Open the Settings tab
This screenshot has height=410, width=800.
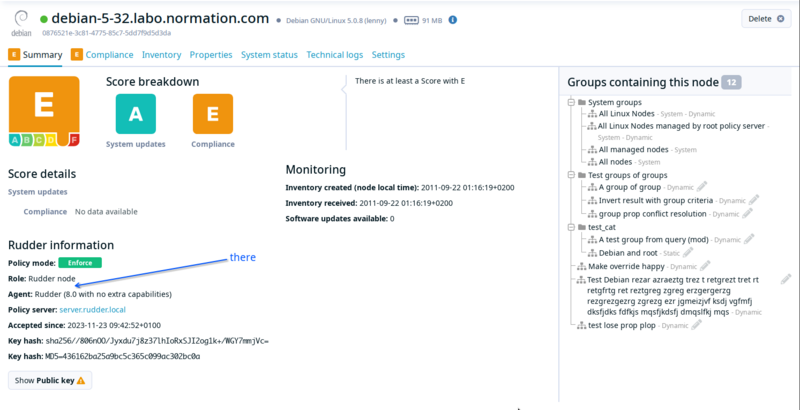(x=388, y=55)
